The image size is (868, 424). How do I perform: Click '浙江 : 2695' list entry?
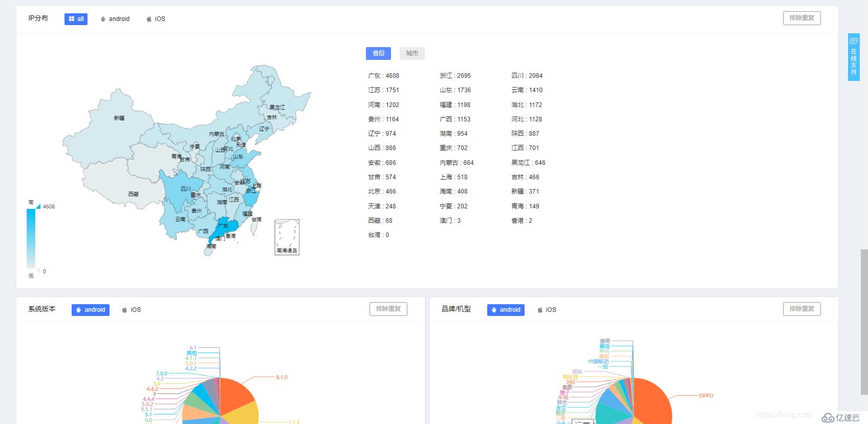(x=455, y=76)
